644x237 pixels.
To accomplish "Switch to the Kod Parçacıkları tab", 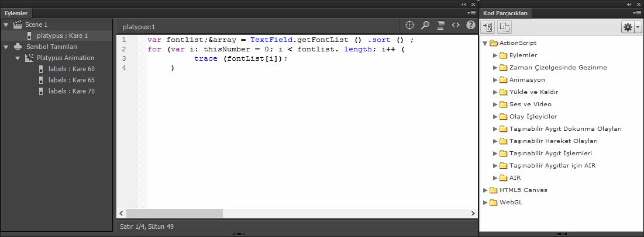I will tap(505, 13).
